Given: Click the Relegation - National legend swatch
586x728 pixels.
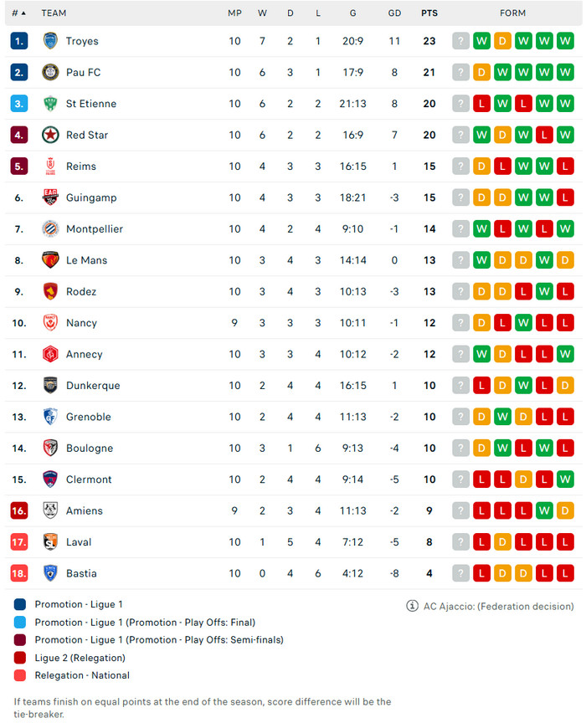Looking at the screenshot, I should (20, 675).
